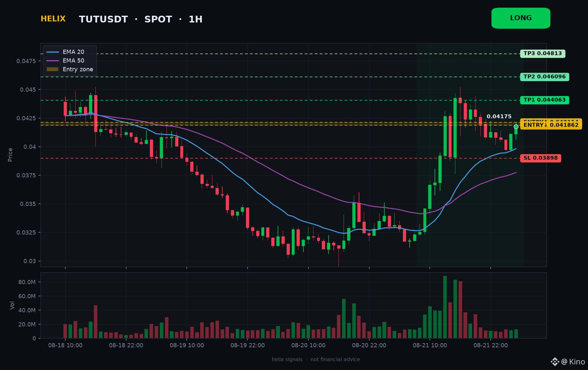588x370 pixels.
Task: Click the TP2 0.046096 target label
Action: click(x=544, y=77)
